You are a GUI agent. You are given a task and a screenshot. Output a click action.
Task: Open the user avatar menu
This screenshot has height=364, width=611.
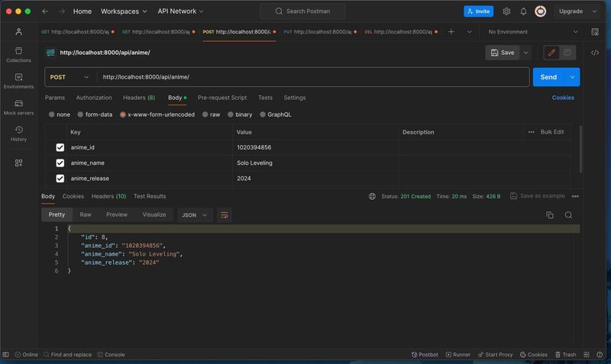540,11
